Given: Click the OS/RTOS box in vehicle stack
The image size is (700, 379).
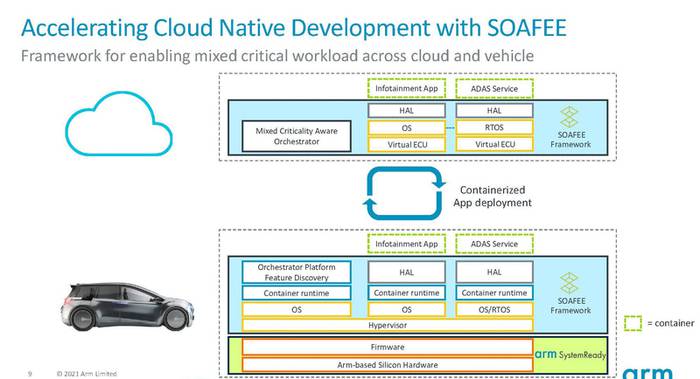Looking at the screenshot, I should click(x=494, y=309).
